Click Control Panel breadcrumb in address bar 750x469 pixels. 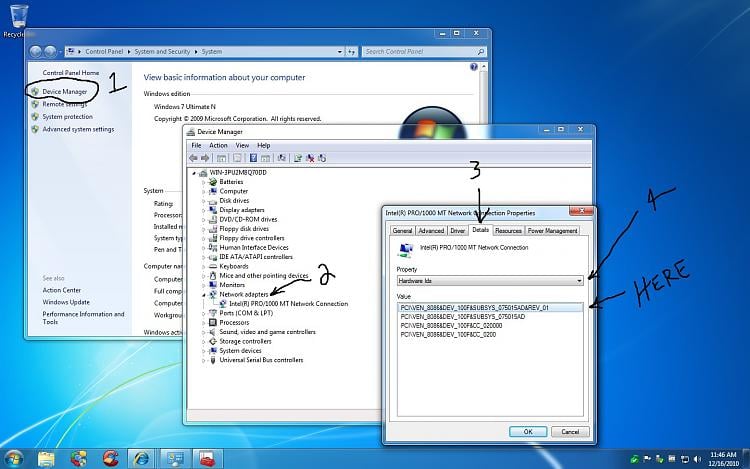(104, 52)
